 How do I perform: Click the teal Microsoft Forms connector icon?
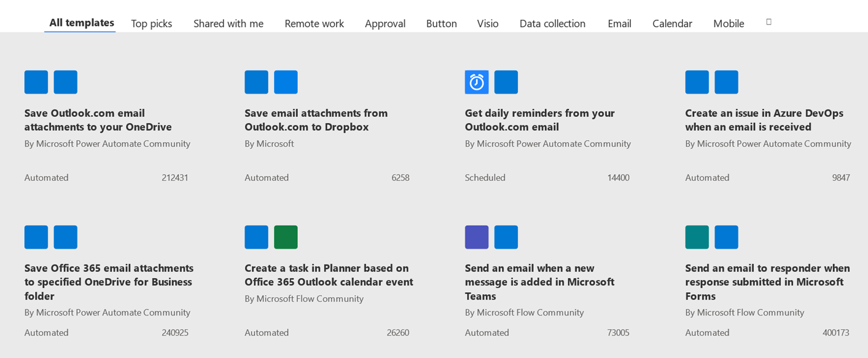tap(697, 237)
